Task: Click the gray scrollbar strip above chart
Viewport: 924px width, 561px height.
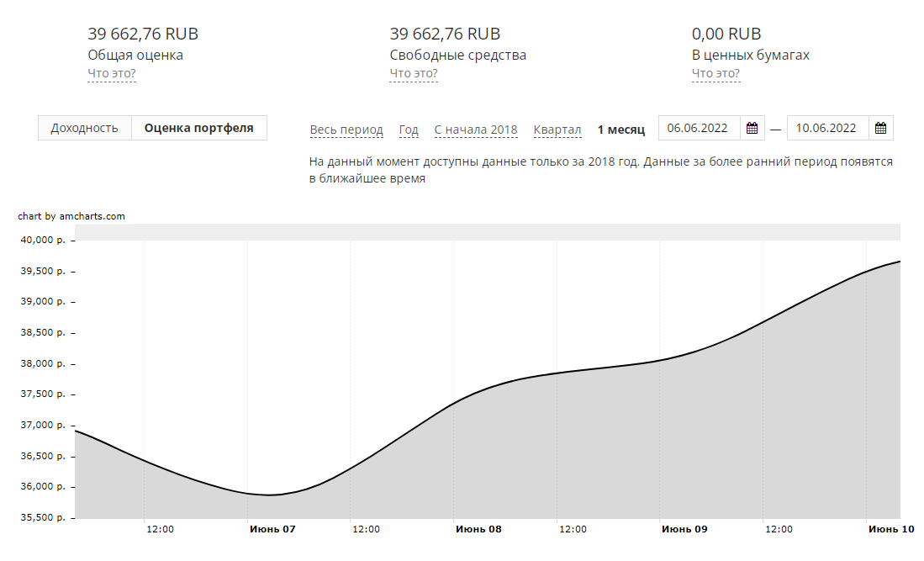Action: tap(488, 232)
